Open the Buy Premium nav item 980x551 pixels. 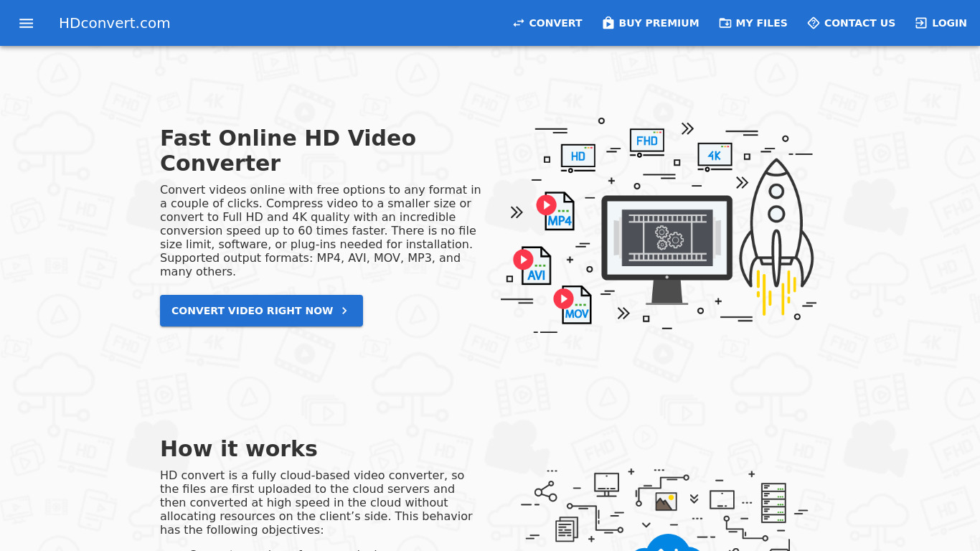click(651, 23)
